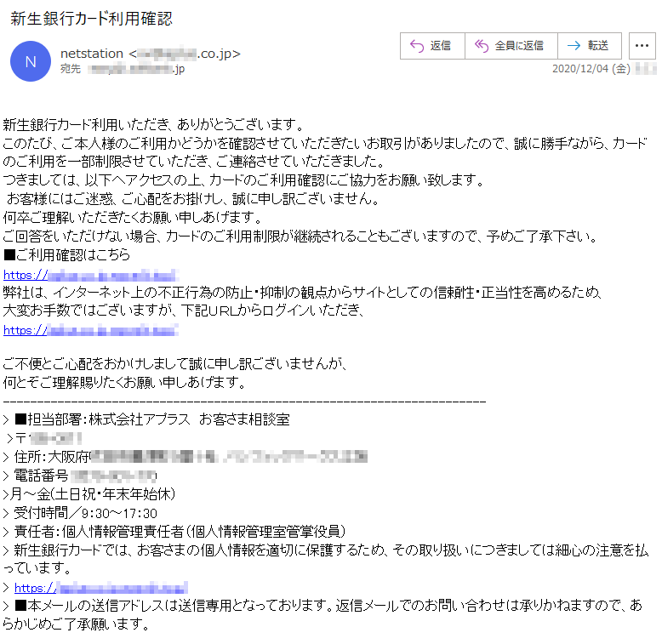
Task: Click the 宛先 recipient address
Action: (136, 69)
